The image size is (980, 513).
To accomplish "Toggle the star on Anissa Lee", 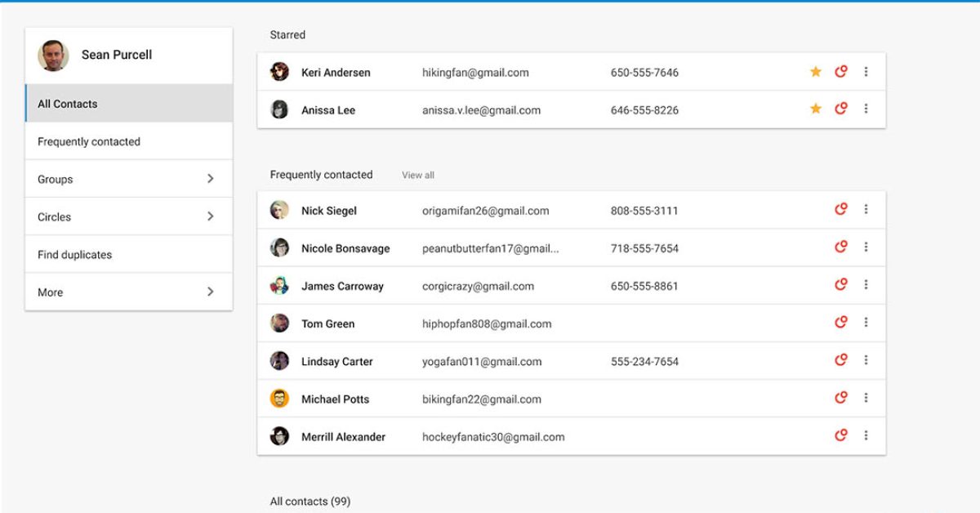I will (x=815, y=109).
